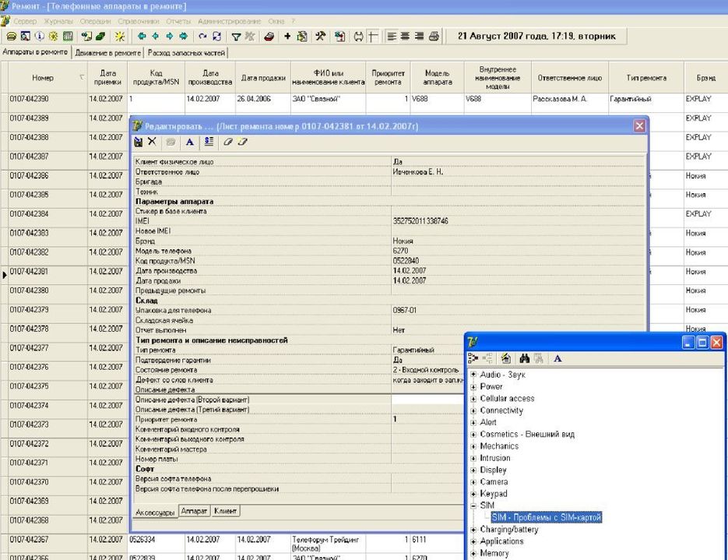Click the first paperclip icon in edit dialog

point(227,142)
